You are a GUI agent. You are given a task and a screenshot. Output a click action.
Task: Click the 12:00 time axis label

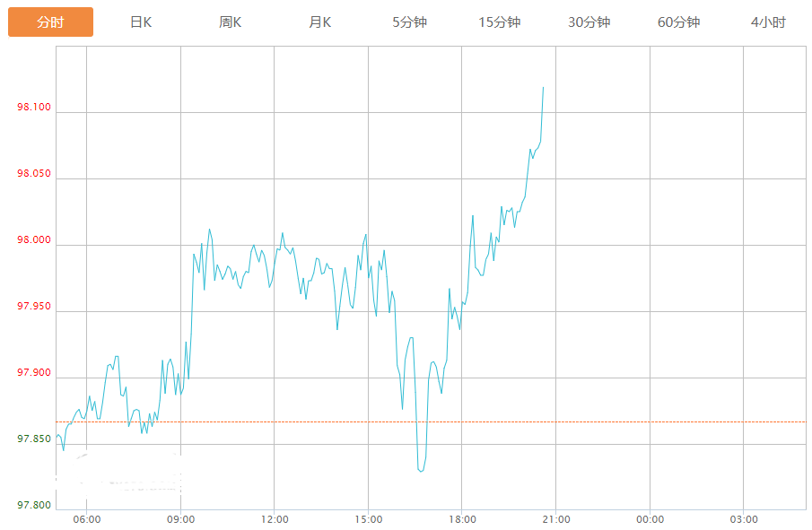click(x=275, y=519)
